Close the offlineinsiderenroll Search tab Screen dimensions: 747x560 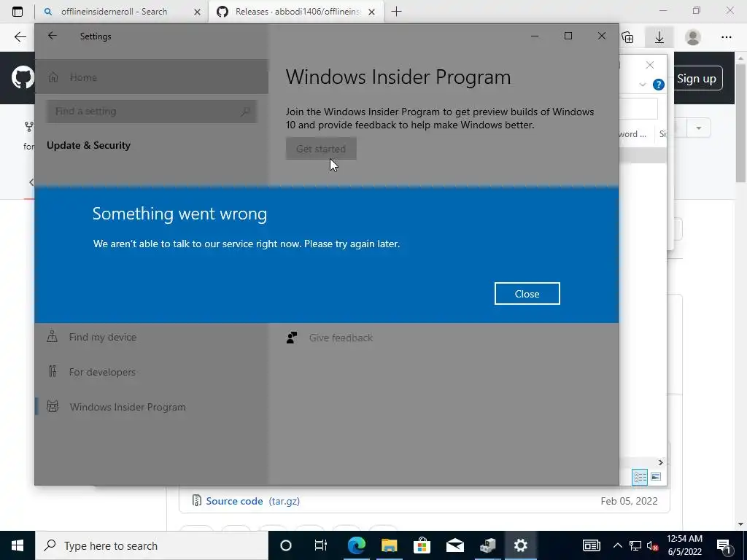pos(197,12)
